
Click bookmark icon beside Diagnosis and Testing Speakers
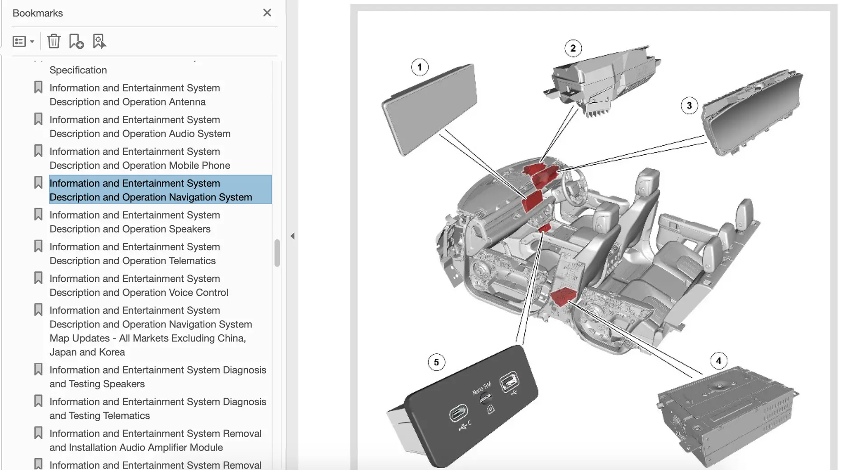pos(38,370)
